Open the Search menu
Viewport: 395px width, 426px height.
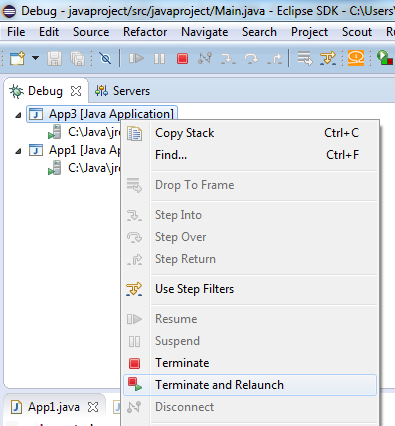259,32
